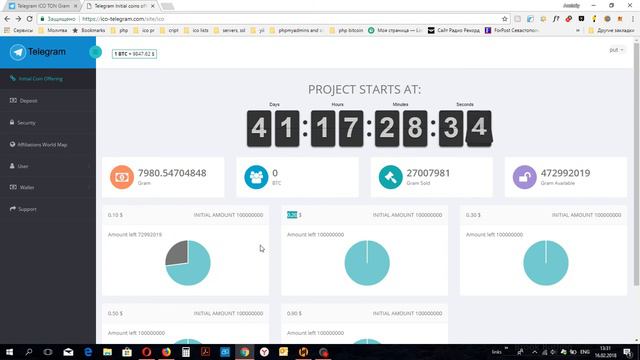Click the PROJECT STARTS AT heading
Viewport: 640px width, 360px height.
click(364, 89)
